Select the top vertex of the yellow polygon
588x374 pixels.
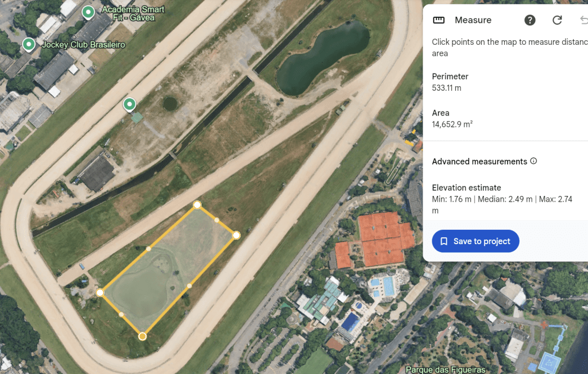pos(198,205)
